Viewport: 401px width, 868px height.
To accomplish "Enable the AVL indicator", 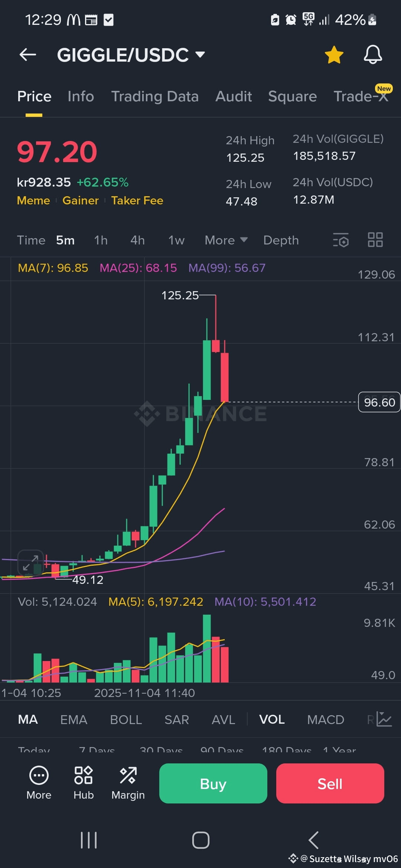I will (224, 720).
